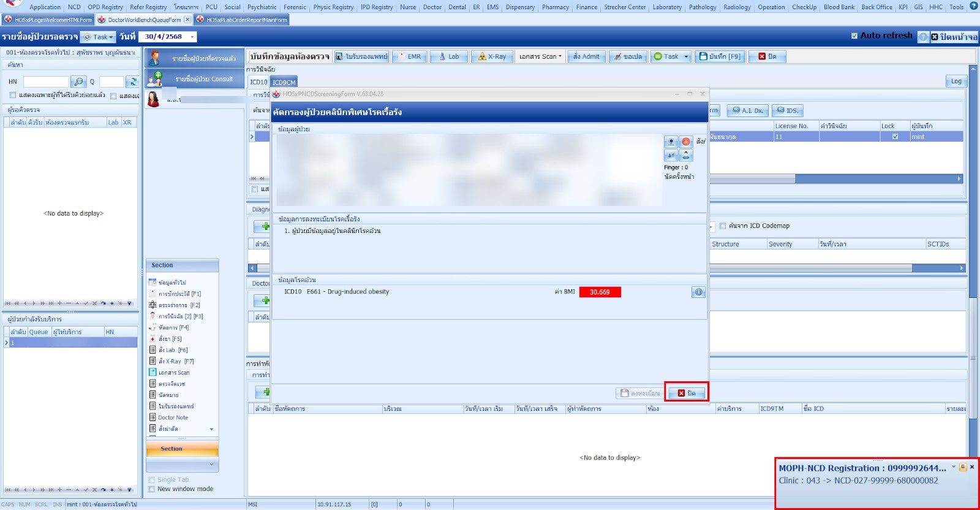The width and height of the screenshot is (980, 510).
Task: Open the IDS. button
Action: tap(787, 111)
